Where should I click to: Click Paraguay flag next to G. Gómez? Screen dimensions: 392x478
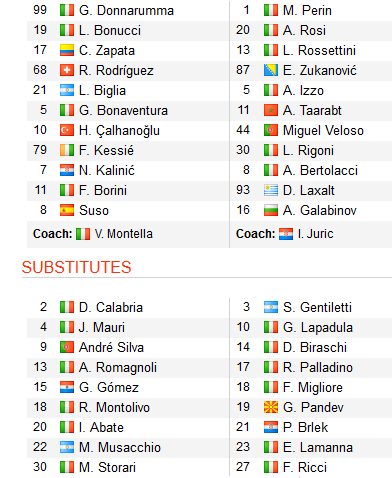tap(67, 387)
